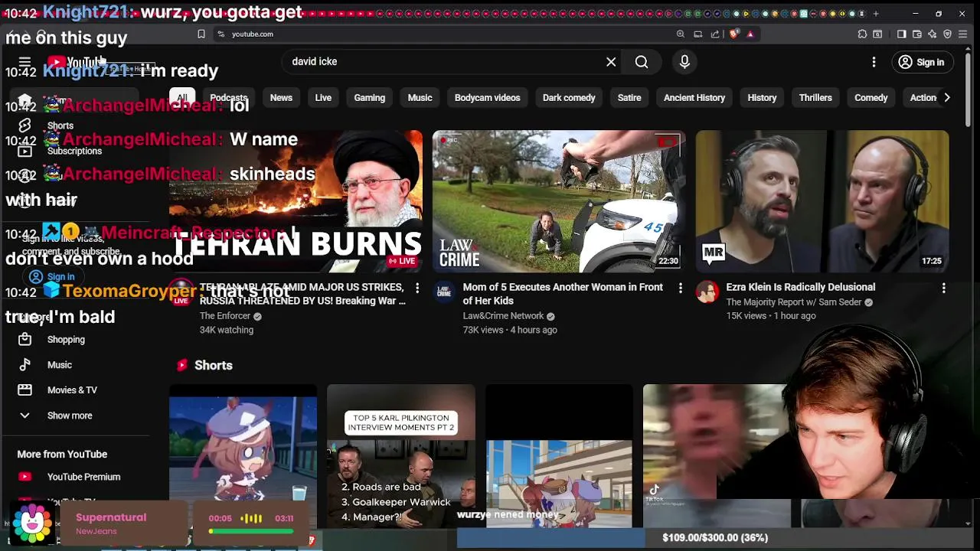Show more chips with the right arrow
The width and height of the screenshot is (980, 551).
click(947, 98)
